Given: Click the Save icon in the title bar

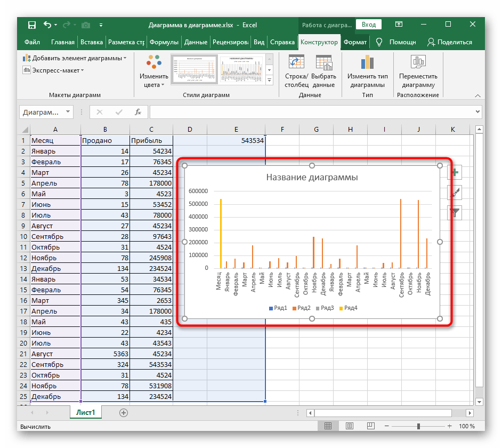Looking at the screenshot, I should coord(32,25).
